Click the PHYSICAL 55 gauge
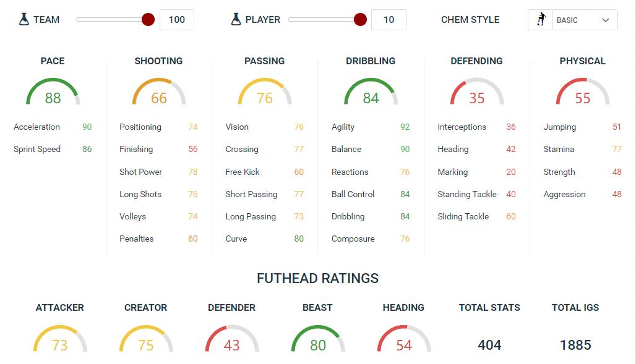 pyautogui.click(x=583, y=91)
